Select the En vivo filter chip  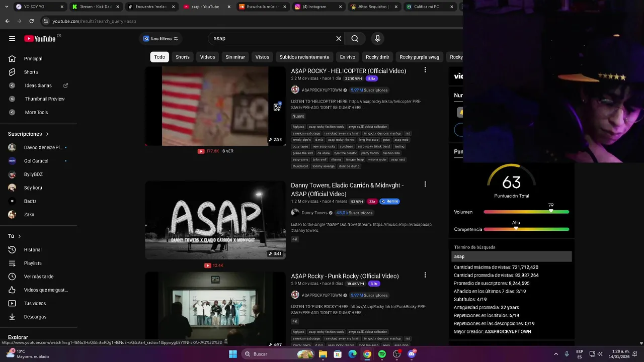347,57
